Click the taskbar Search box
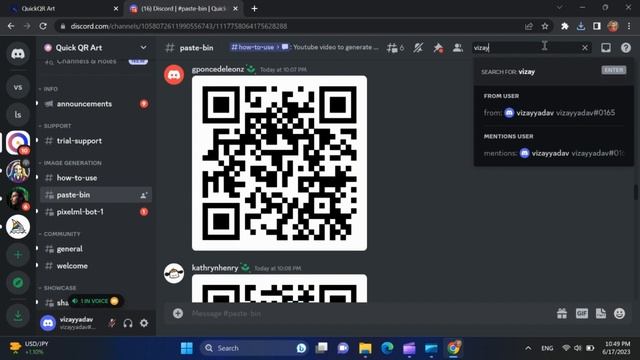 255,348
